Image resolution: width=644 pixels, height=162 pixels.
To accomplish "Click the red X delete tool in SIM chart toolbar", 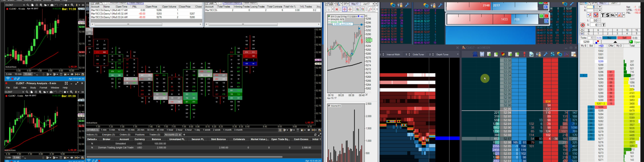I will [x=337, y=9].
